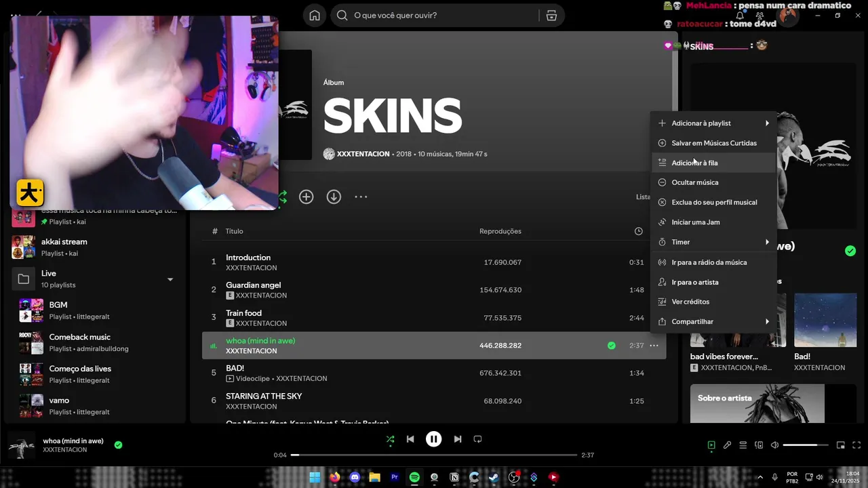Toggle the liked checkmark in the bottom bar

point(118,445)
